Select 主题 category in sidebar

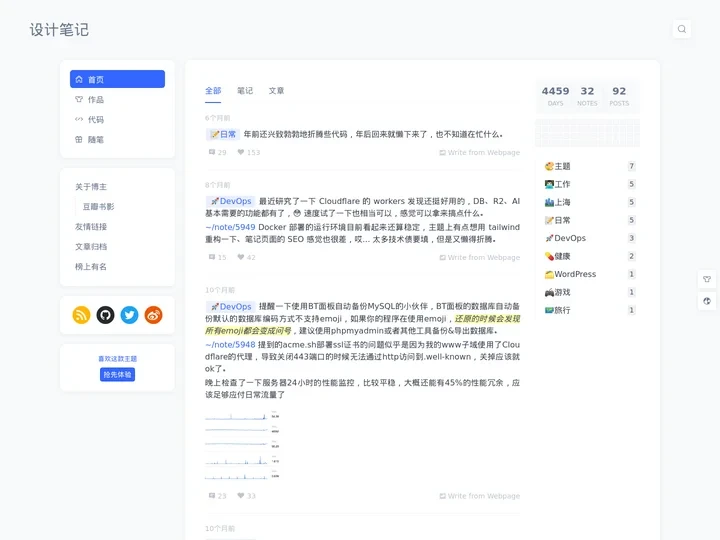point(590,166)
